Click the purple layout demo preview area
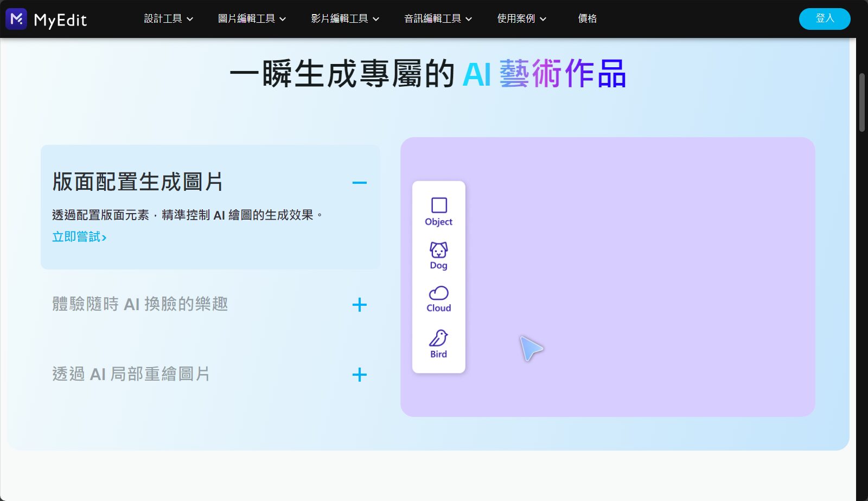The height and width of the screenshot is (501, 868). coord(608,277)
